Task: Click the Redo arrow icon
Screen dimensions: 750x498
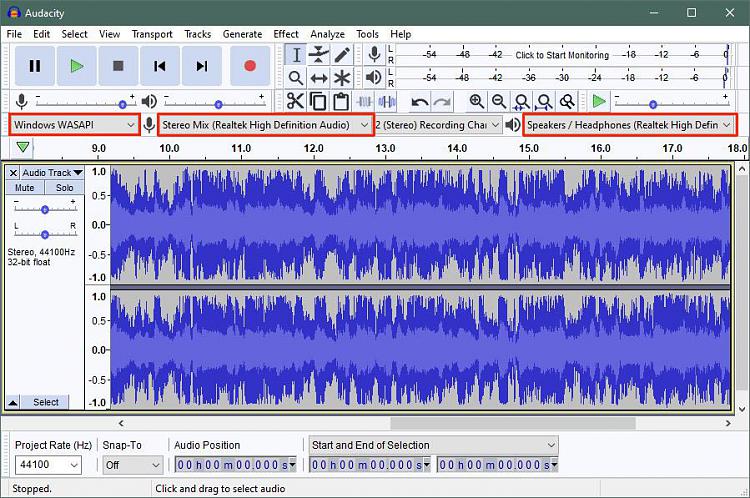Action: click(x=442, y=101)
